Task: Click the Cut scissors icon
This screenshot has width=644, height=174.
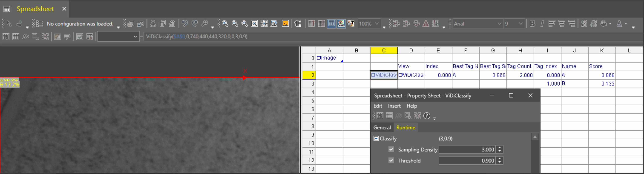Action: click(153, 24)
